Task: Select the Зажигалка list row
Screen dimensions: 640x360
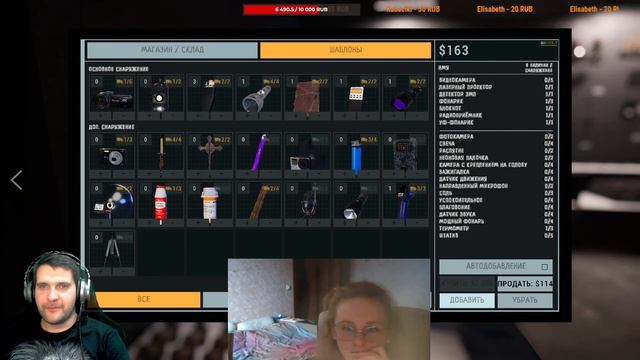Action: [496, 172]
